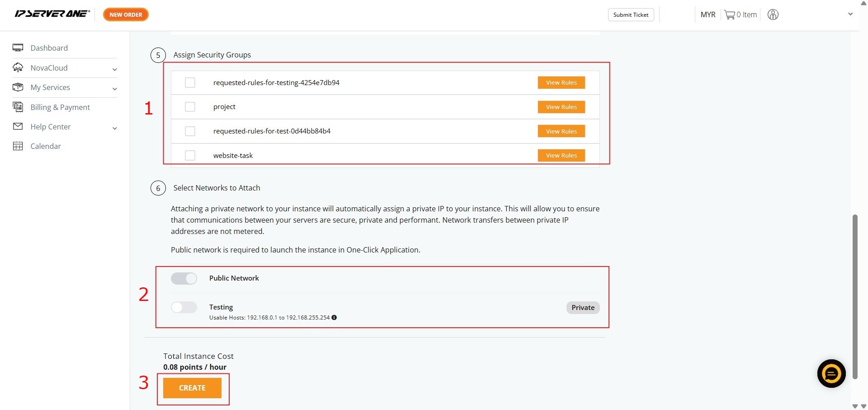View Rules for the project security group
This screenshot has height=410, width=868.
[x=561, y=107]
